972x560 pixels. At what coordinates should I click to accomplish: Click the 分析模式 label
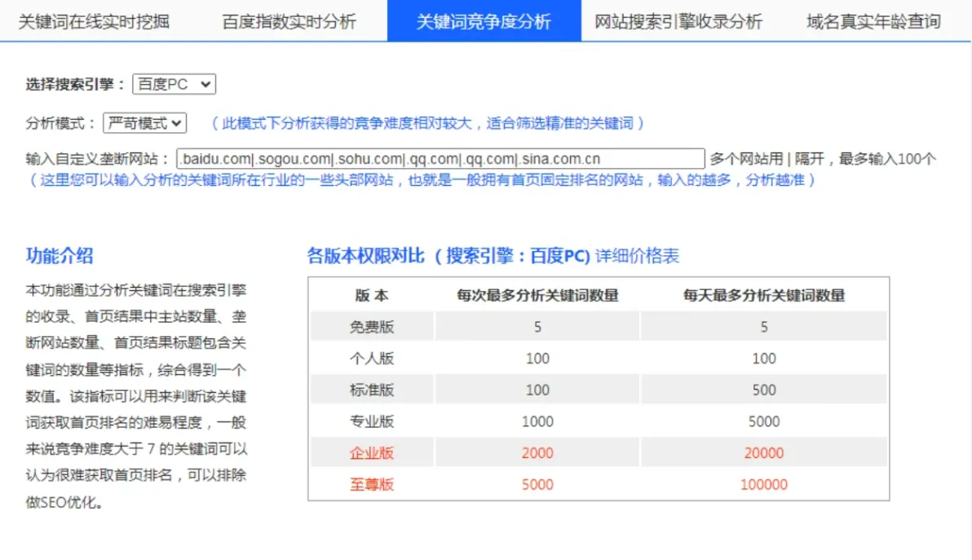(60, 123)
